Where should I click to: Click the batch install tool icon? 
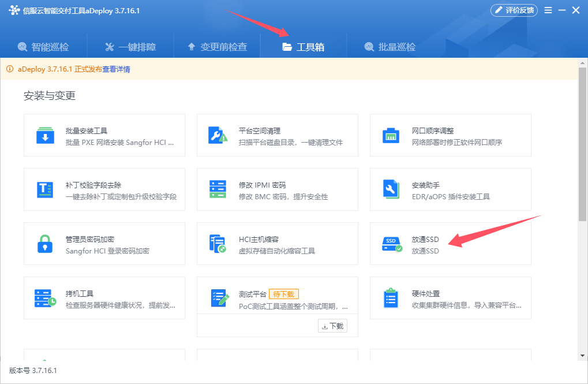45,136
